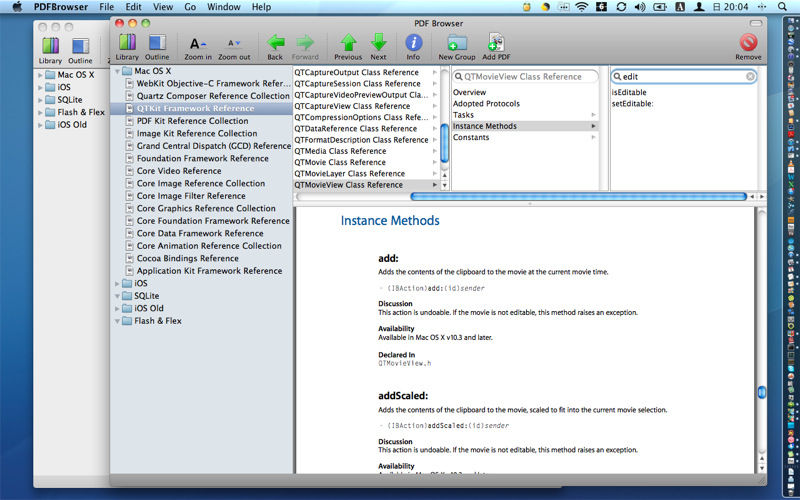800x500 pixels.
Task: Create a New Group from toolbar
Action: pyautogui.click(x=457, y=43)
